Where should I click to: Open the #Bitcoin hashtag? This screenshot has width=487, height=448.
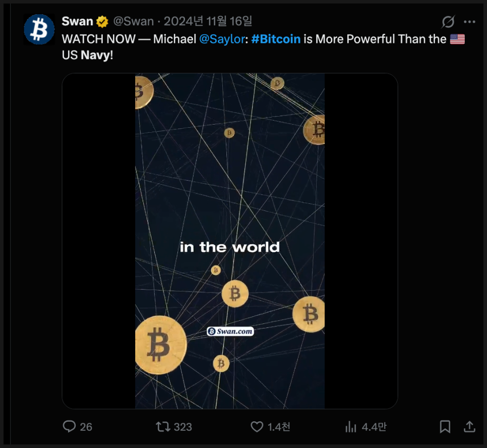pyautogui.click(x=275, y=39)
